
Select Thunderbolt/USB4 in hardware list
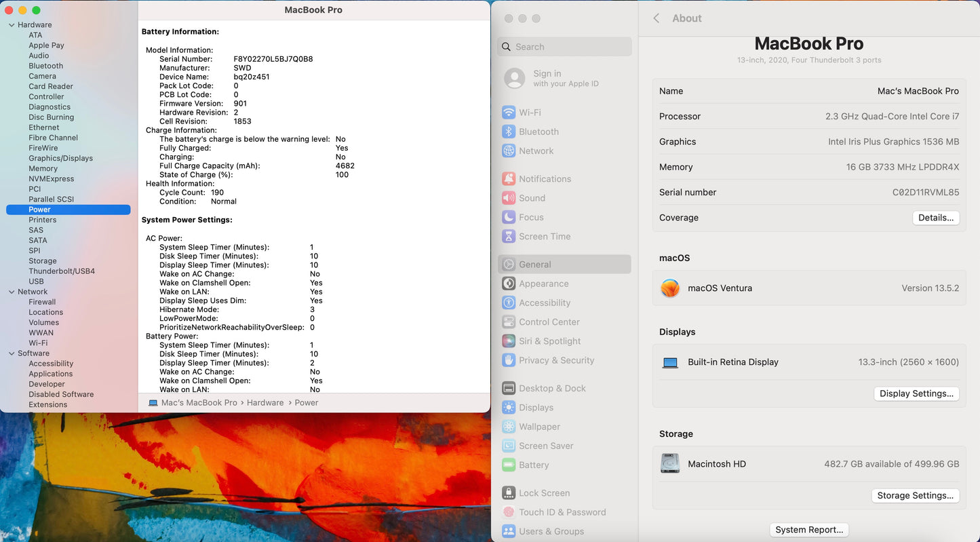click(x=62, y=271)
